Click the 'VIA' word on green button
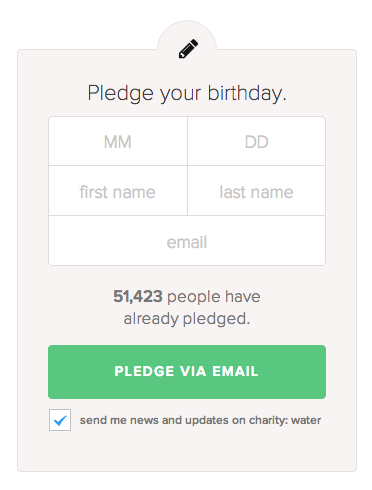Image resolution: width=372 pixels, height=490 pixels. [193, 371]
